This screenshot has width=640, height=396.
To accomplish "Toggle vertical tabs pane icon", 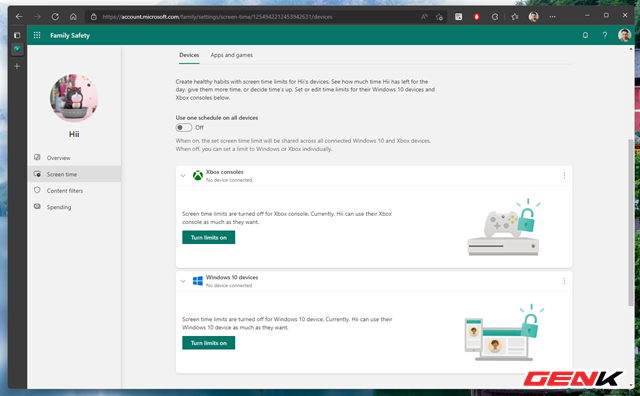I will [17, 36].
